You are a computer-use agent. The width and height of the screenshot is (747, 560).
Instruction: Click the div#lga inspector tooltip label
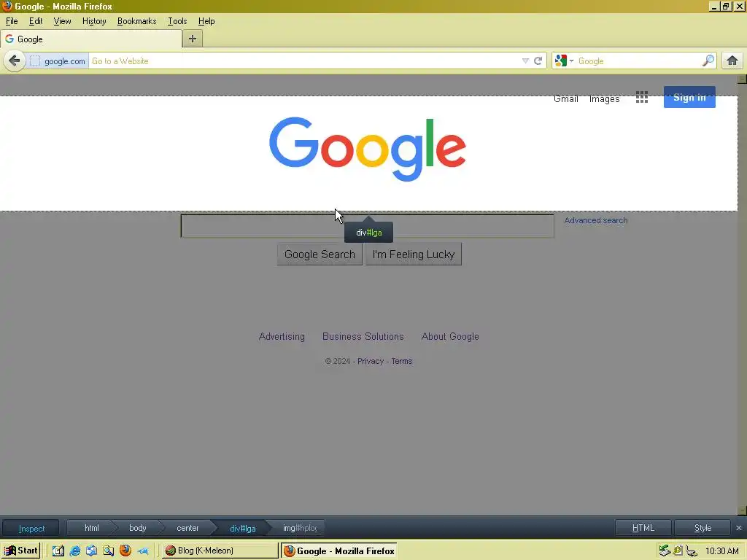(x=368, y=233)
